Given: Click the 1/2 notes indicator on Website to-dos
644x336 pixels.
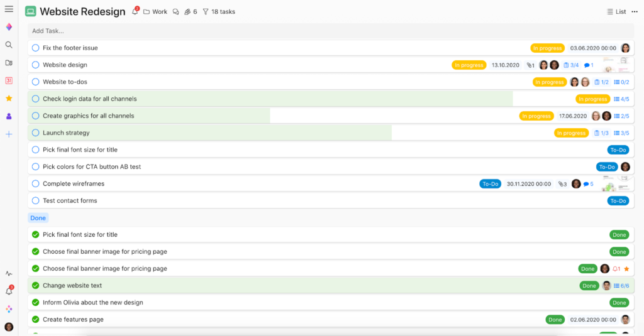Looking at the screenshot, I should point(602,82).
